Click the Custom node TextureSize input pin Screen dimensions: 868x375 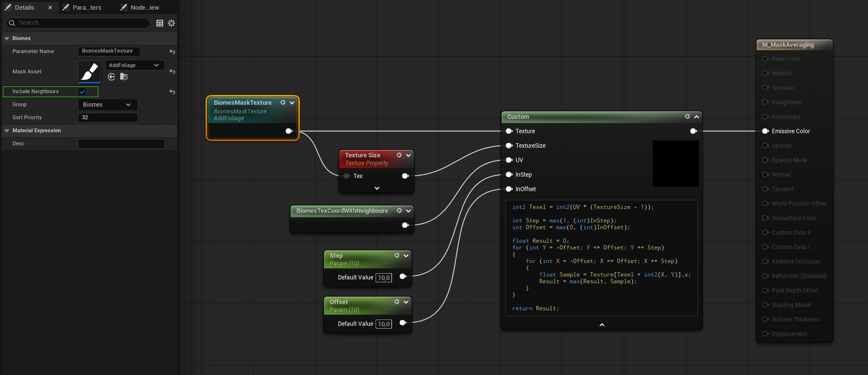pos(509,145)
